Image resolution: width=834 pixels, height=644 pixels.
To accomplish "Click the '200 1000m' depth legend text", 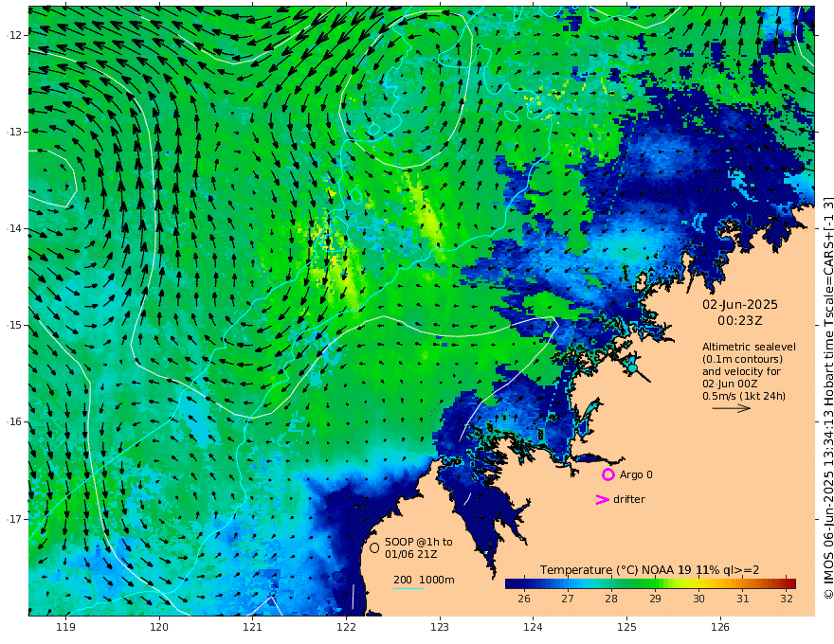I will click(x=424, y=580).
